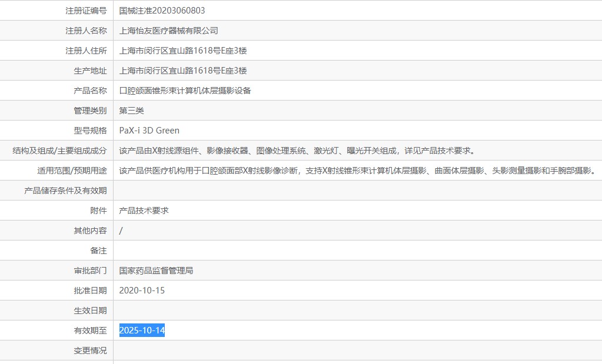Click the registrant name 上海怡友医疗器械有限公司
This screenshot has height=364, width=602.
pos(168,31)
